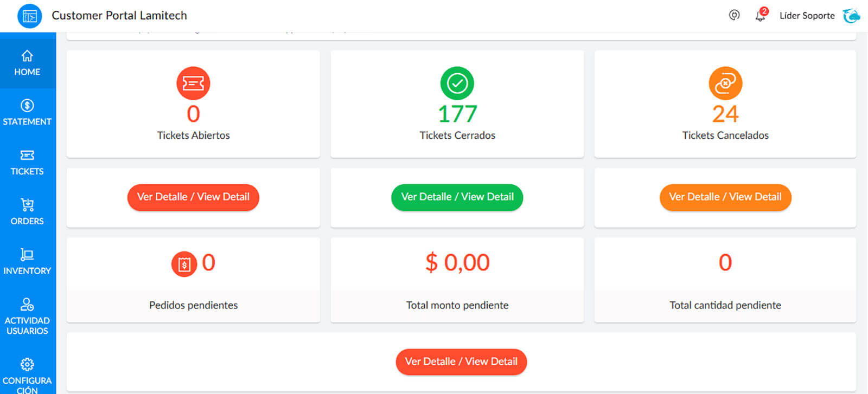
Task: Click the Customer Portal Lamitech logo
Action: [30, 16]
